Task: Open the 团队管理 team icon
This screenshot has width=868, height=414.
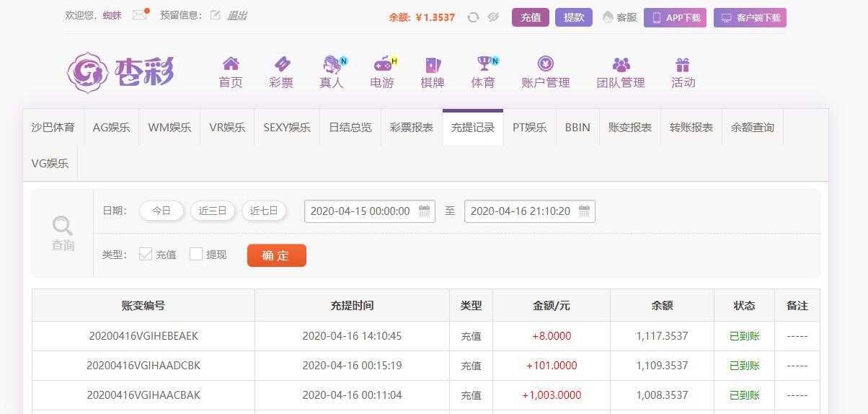Action: (x=621, y=64)
